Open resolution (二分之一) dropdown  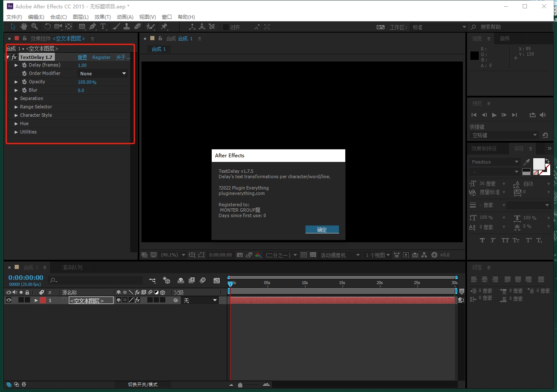click(281, 255)
